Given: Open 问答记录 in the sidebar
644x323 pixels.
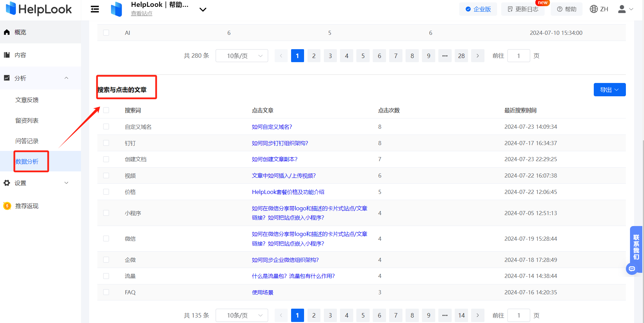Looking at the screenshot, I should pyautogui.click(x=27, y=141).
